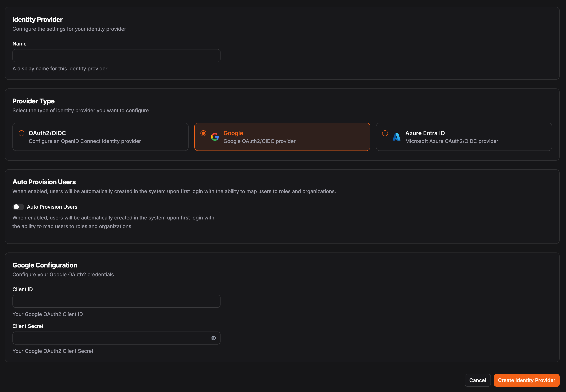Click the Identity Provider section heading

tap(37, 19)
